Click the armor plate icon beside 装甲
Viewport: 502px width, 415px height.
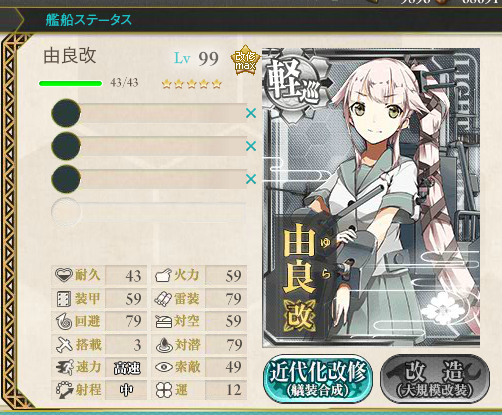63,299
